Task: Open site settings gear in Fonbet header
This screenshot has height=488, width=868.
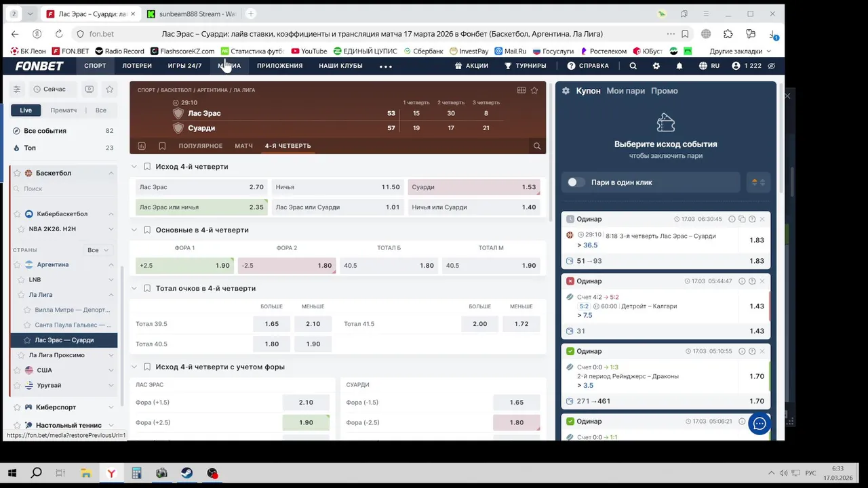Action: point(656,66)
